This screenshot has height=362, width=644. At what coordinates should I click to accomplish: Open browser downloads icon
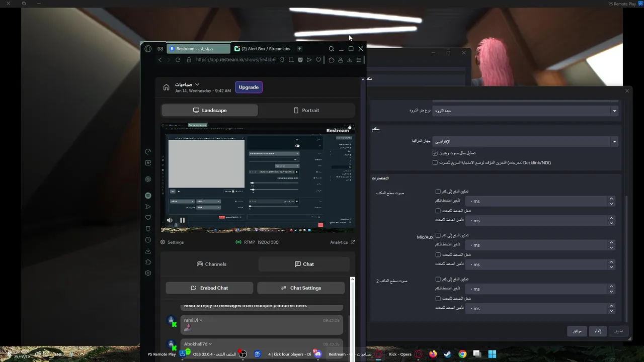tap(350, 60)
